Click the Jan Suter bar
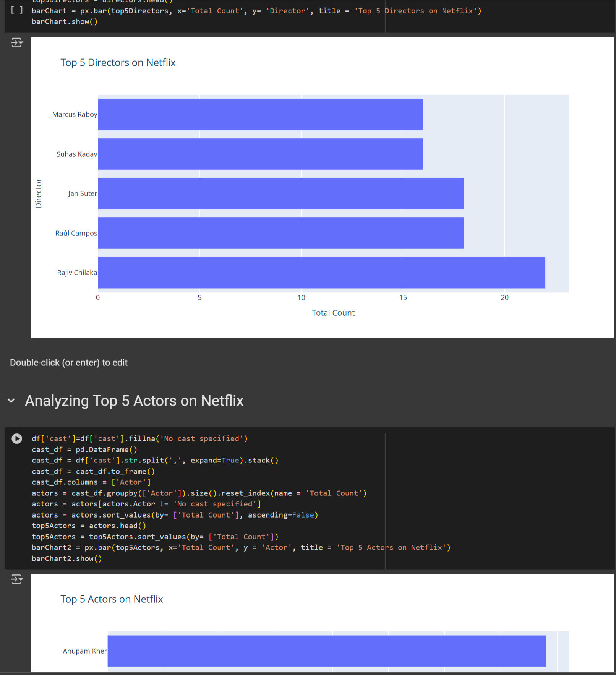Viewport: 616px width, 675px height. click(280, 193)
